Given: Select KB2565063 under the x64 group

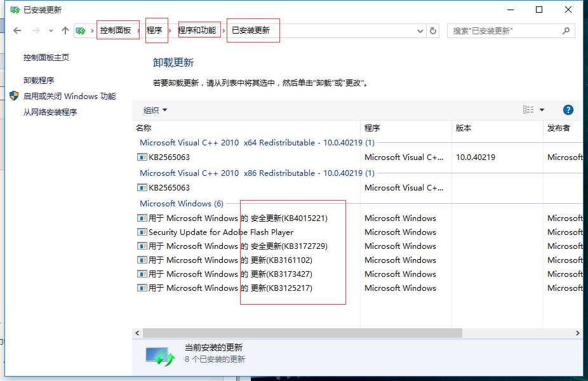Looking at the screenshot, I should 169,157.
